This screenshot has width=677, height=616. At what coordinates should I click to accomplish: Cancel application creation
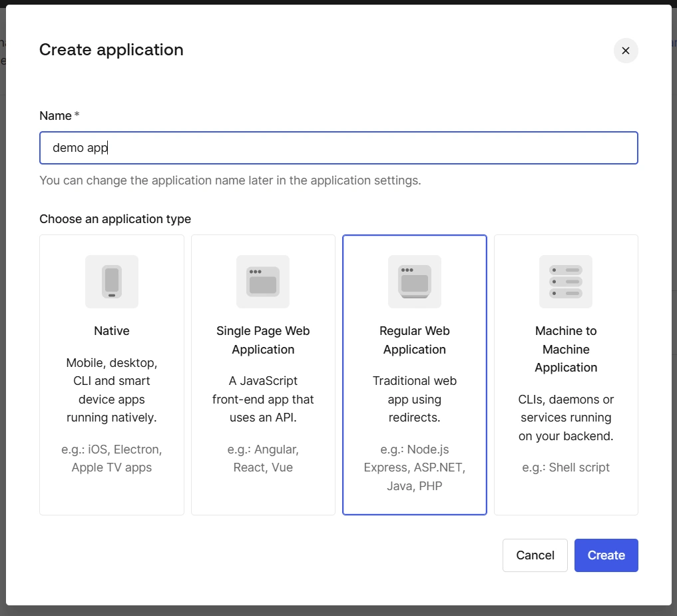tap(535, 555)
